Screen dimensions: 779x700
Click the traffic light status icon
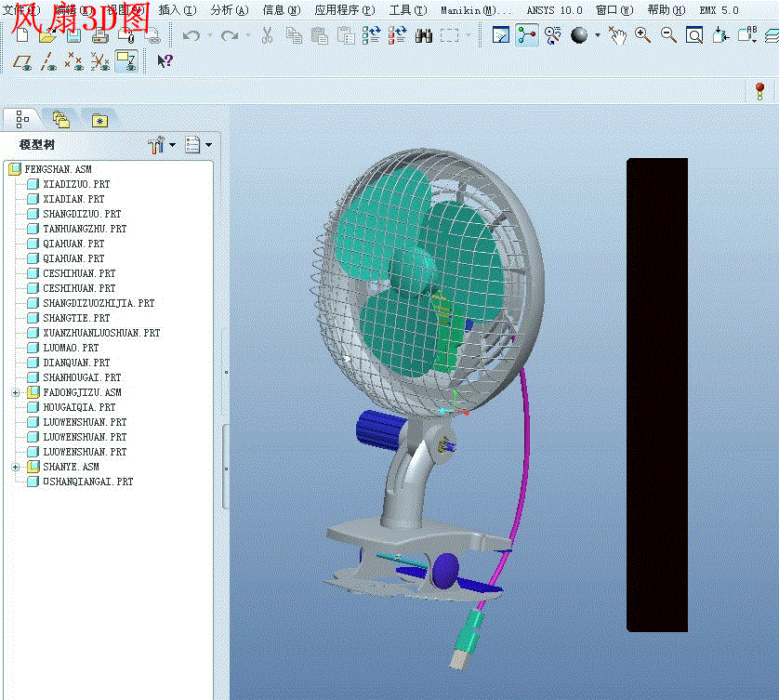760,91
